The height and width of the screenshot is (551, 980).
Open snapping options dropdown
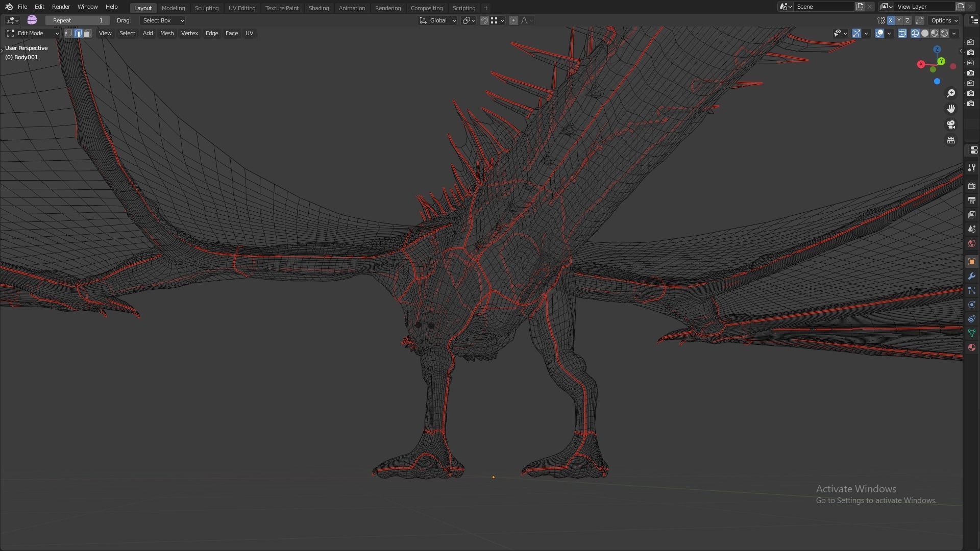tap(498, 20)
